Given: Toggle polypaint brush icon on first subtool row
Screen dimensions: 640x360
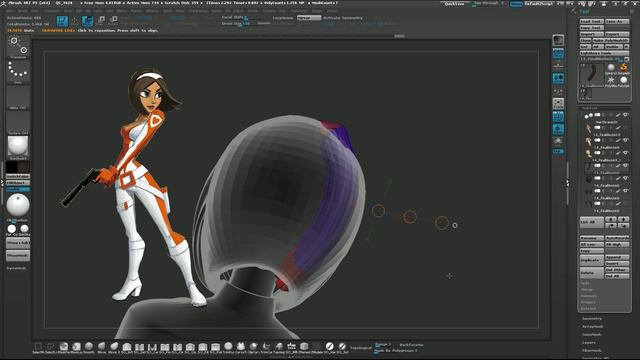Looking at the screenshot, I should 618,115.
